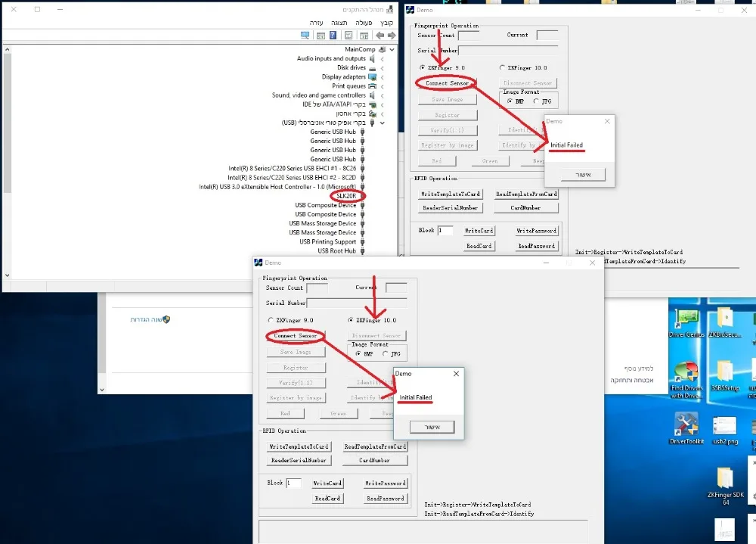
Task: Open the קובץ menu in Device Manager
Action: pos(386,23)
